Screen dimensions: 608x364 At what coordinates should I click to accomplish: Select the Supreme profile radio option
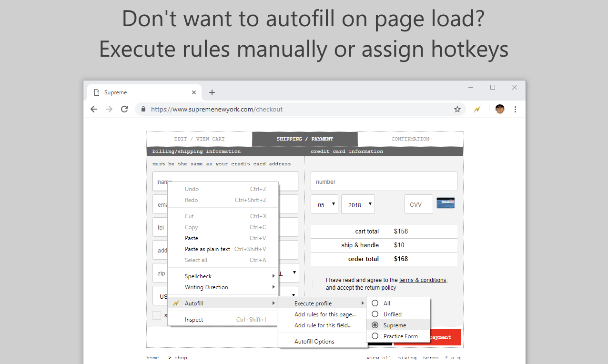(375, 325)
